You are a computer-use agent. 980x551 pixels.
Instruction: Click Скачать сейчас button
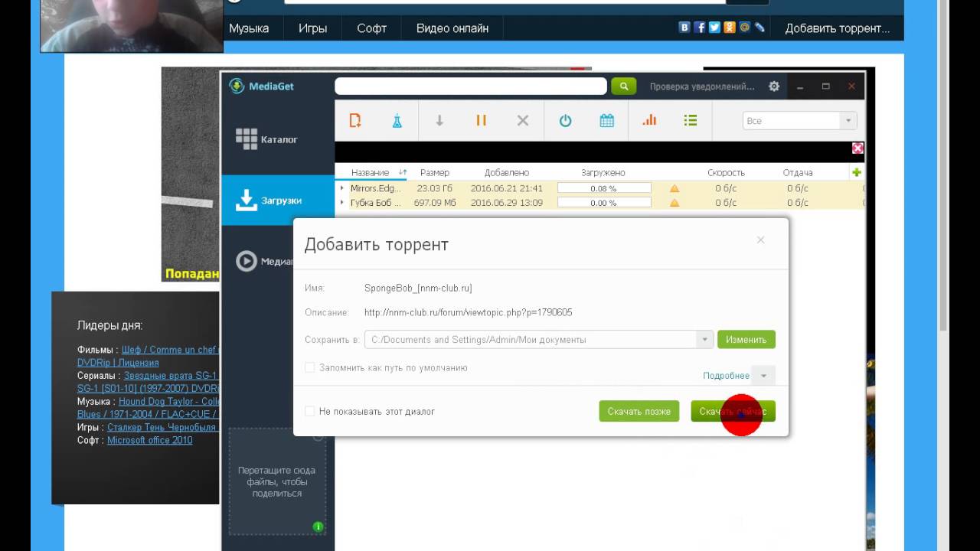pos(733,411)
